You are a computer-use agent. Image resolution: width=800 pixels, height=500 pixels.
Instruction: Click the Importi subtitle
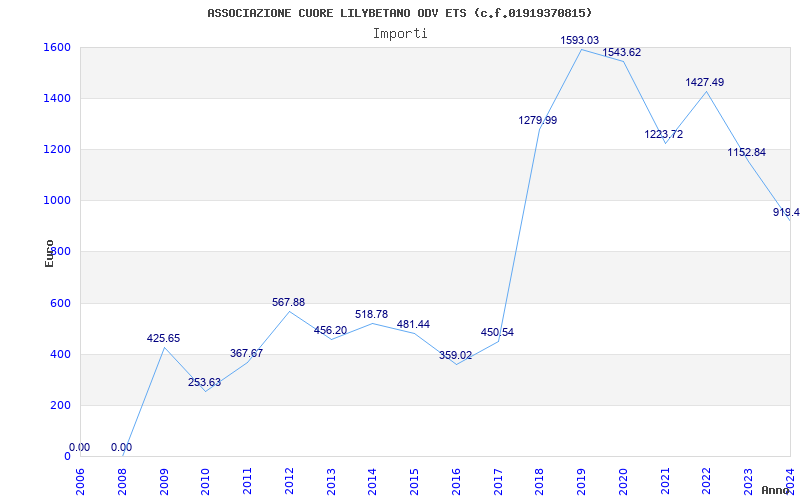pos(400,34)
